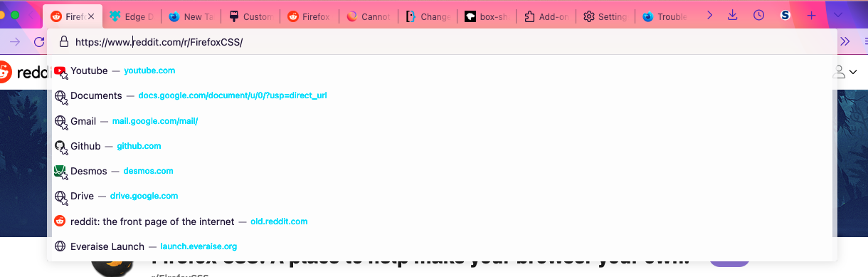Screen dimensions: 868x277
Task: Switch to the Settings tab
Action: click(x=604, y=16)
